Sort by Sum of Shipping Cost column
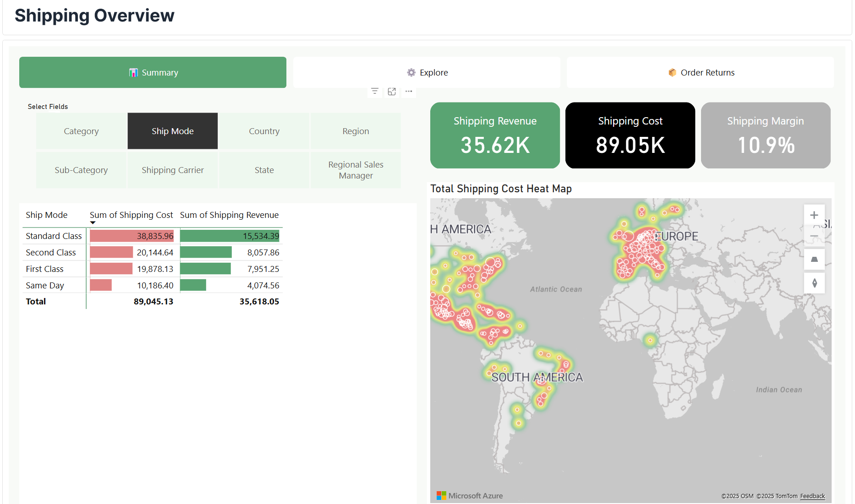The image size is (855, 504). point(131,215)
